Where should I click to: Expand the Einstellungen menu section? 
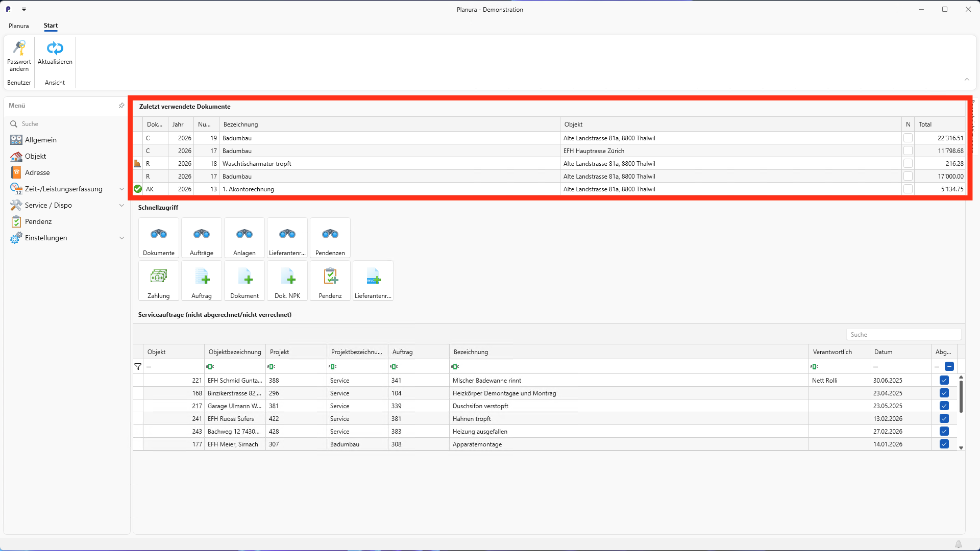point(121,238)
